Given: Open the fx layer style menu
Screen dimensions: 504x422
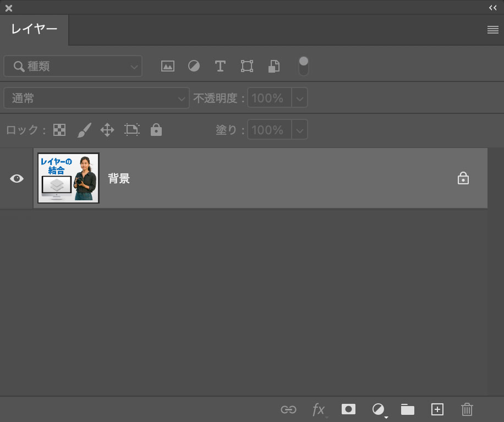Looking at the screenshot, I should click(x=319, y=410).
